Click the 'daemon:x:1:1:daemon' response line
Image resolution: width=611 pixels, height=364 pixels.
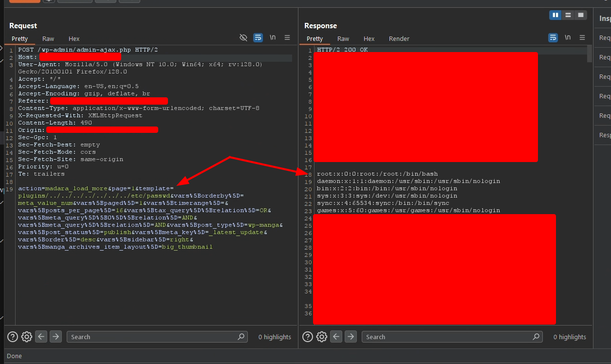tap(408, 181)
